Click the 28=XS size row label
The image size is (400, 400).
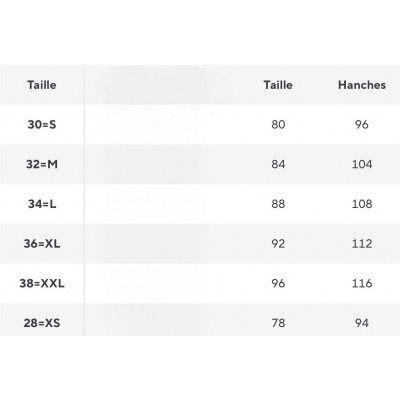click(42, 323)
